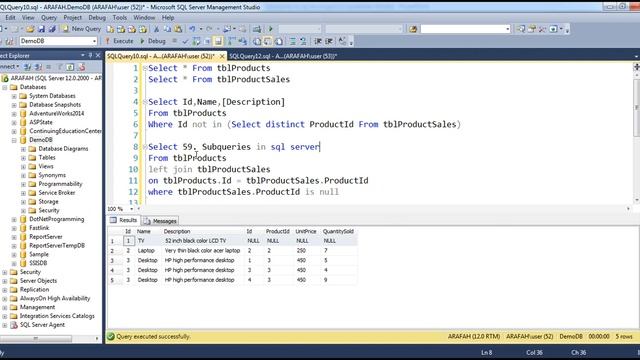Click the New Query button
This screenshot has width=640, height=360.
coord(81,29)
